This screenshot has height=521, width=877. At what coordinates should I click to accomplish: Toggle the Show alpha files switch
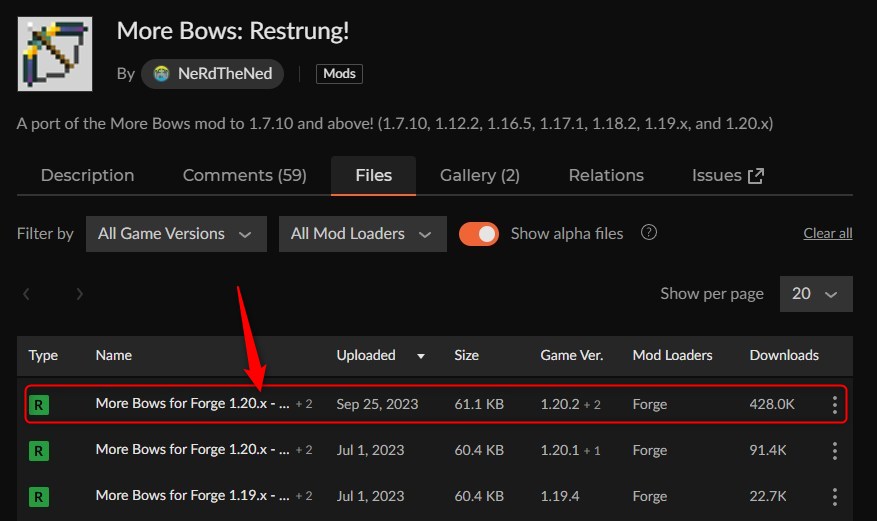pos(479,234)
